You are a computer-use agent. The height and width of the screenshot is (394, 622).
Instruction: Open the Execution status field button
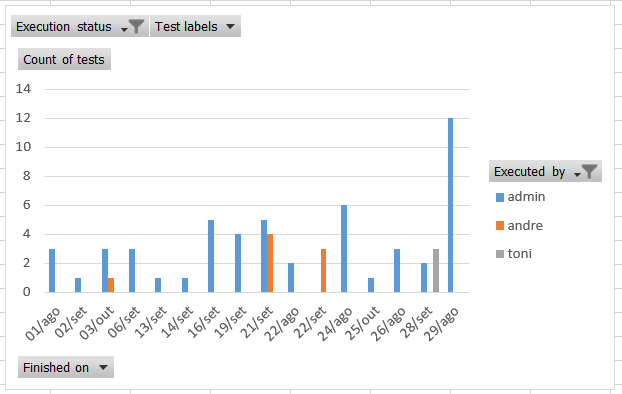80,27
